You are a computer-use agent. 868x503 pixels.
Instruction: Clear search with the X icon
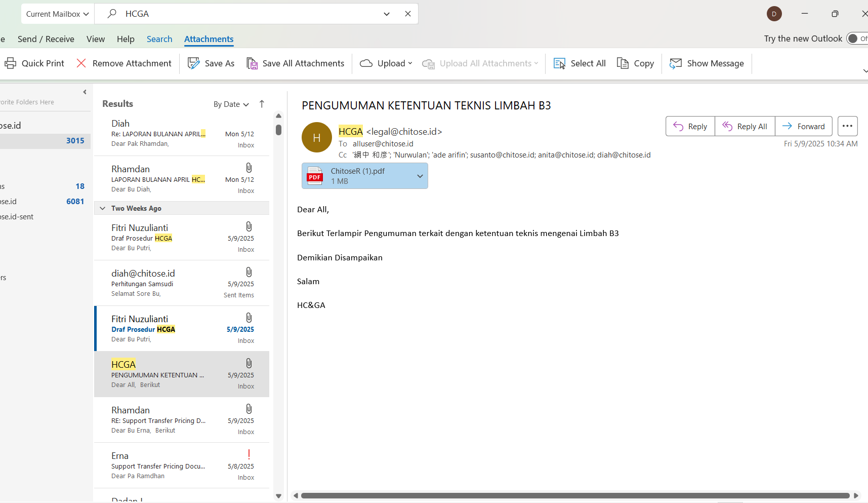click(408, 14)
